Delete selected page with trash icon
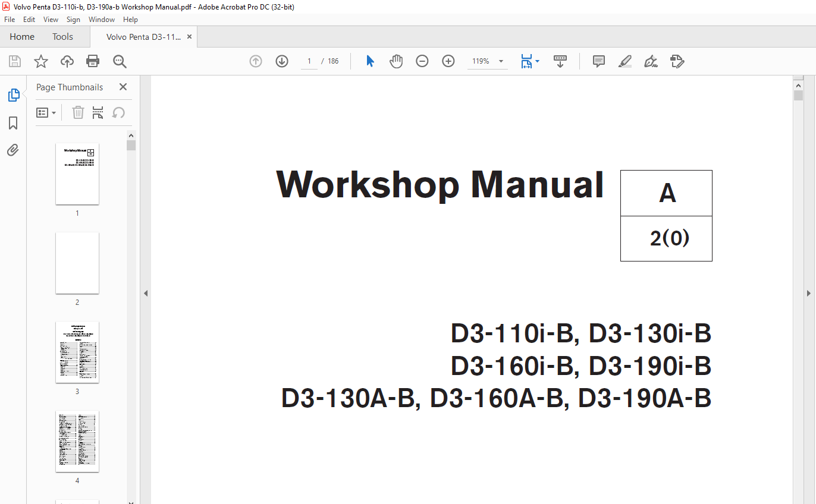 78,112
